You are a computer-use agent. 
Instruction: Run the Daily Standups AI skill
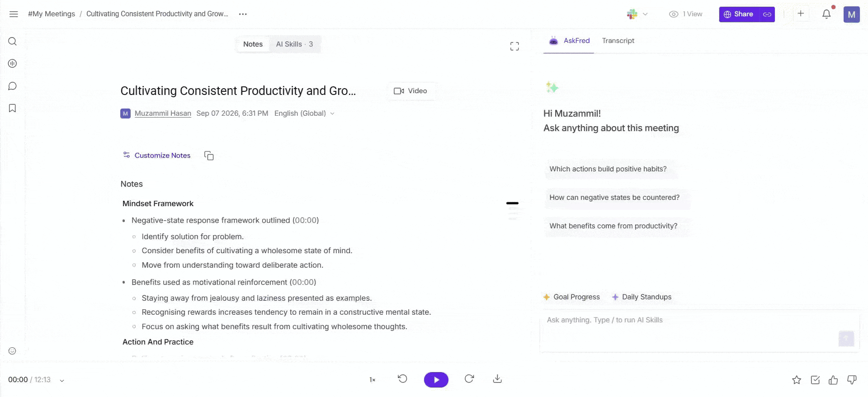[x=642, y=297]
